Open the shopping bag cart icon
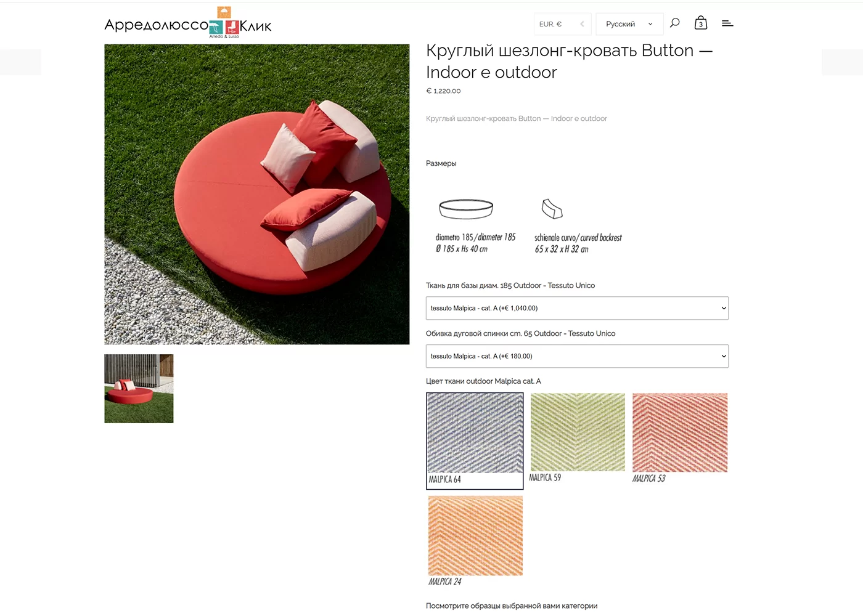This screenshot has width=863, height=616. tap(701, 23)
